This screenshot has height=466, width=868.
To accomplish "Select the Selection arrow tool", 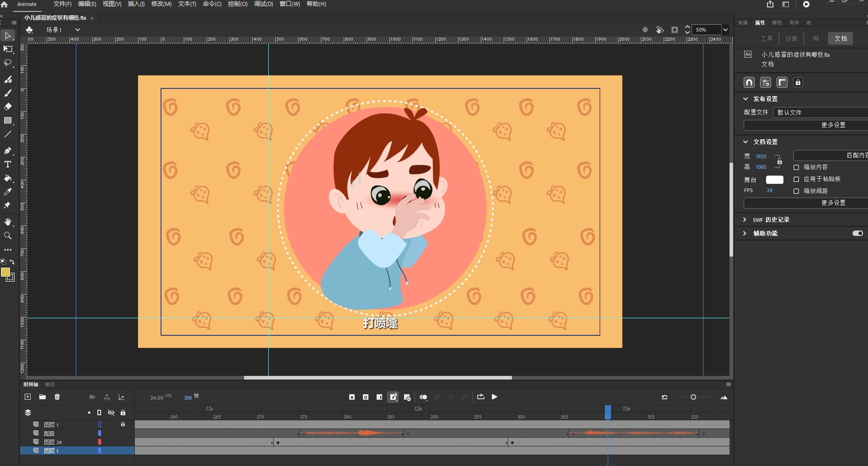I will [8, 36].
